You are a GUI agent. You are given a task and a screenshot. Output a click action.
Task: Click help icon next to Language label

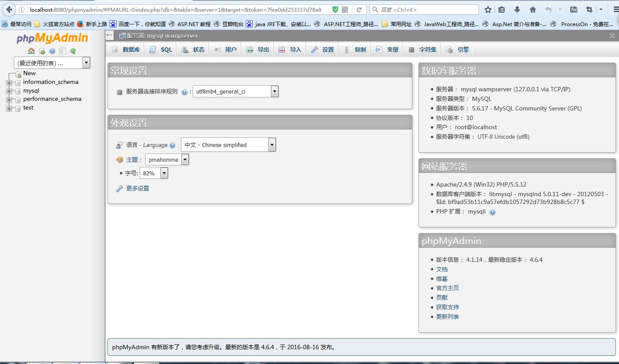[x=172, y=146]
